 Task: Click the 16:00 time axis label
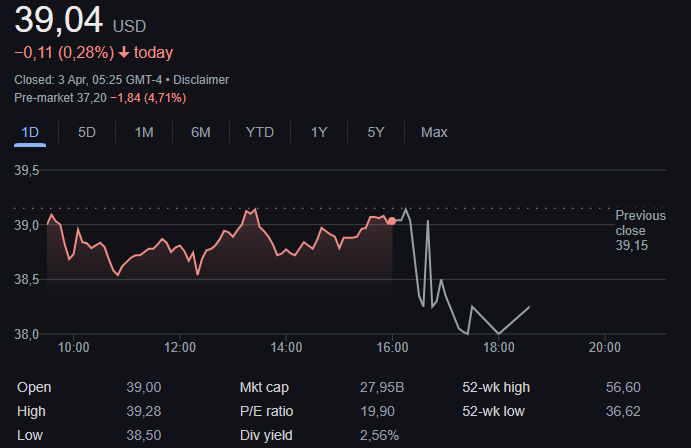(x=392, y=347)
